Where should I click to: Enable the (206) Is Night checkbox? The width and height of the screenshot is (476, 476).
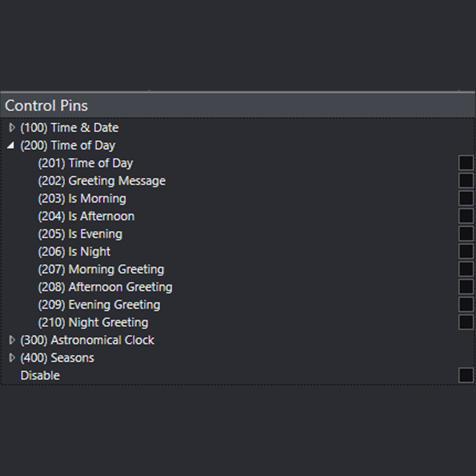(465, 251)
